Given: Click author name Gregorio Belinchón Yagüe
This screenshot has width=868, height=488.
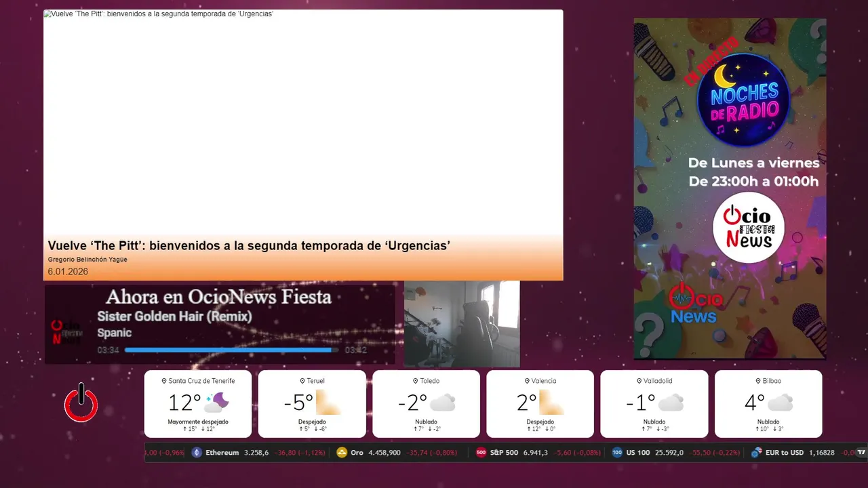Looking at the screenshot, I should [87, 260].
